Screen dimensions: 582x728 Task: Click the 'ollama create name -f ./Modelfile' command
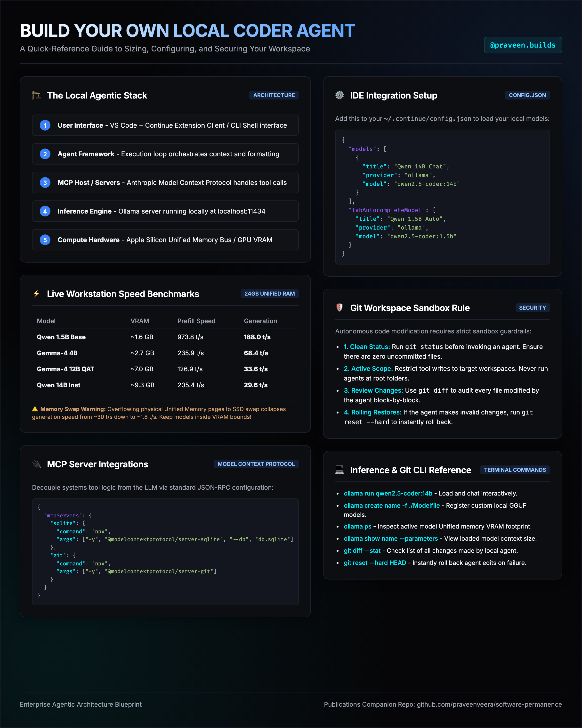[x=392, y=505]
